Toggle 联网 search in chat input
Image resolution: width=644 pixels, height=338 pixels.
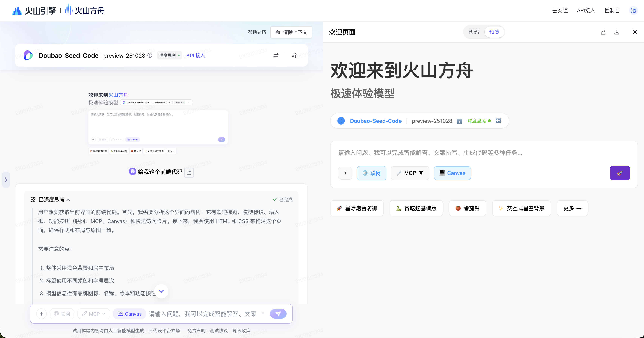(62, 314)
